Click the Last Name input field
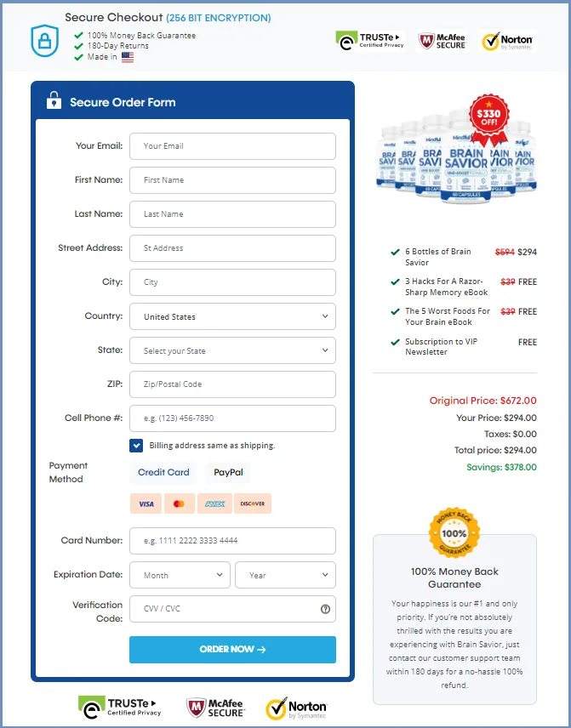571x728 pixels. 232,214
